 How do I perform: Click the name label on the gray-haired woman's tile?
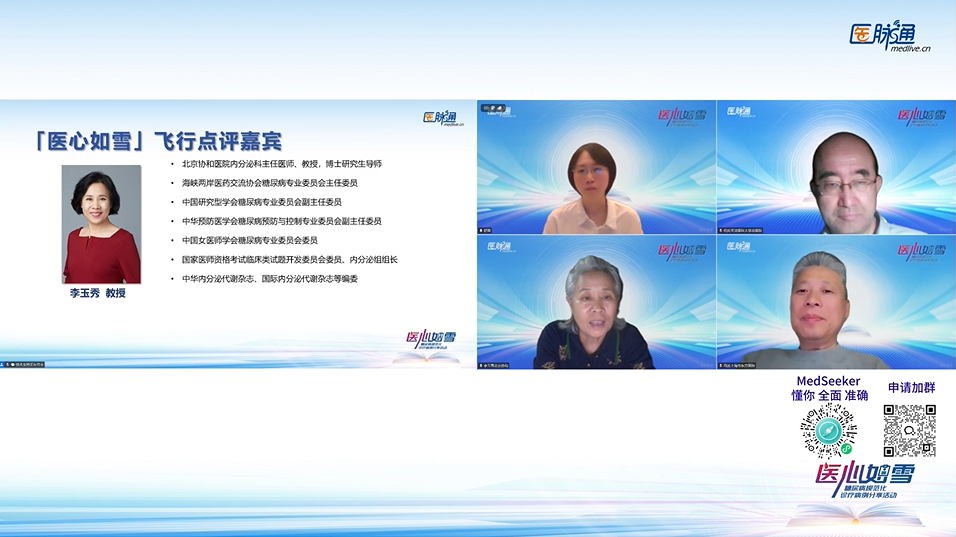click(494, 366)
